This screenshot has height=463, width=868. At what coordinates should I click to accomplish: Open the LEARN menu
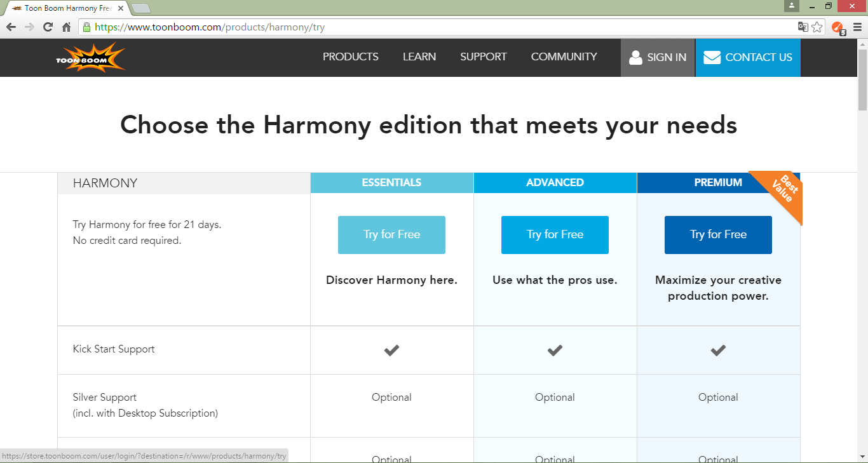pos(419,57)
